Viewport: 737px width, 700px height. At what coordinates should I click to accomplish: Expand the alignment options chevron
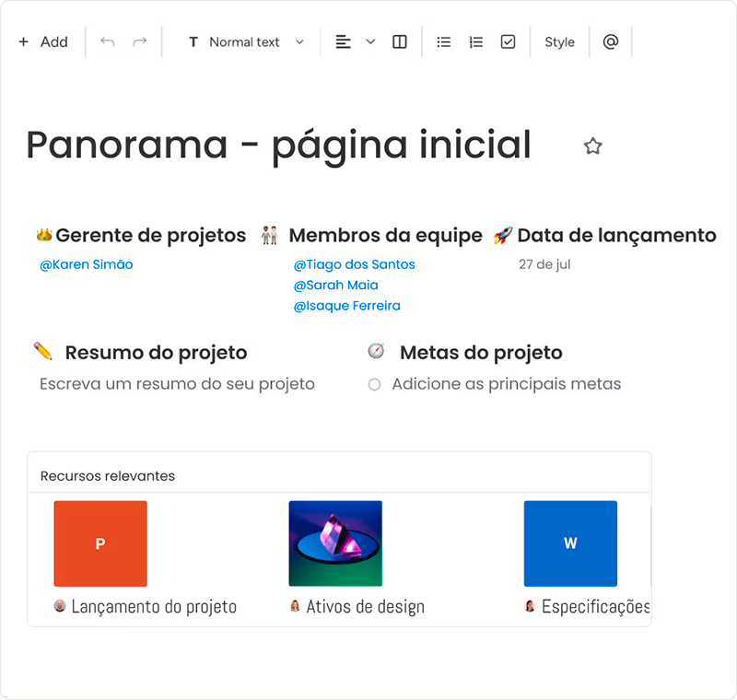coord(370,42)
